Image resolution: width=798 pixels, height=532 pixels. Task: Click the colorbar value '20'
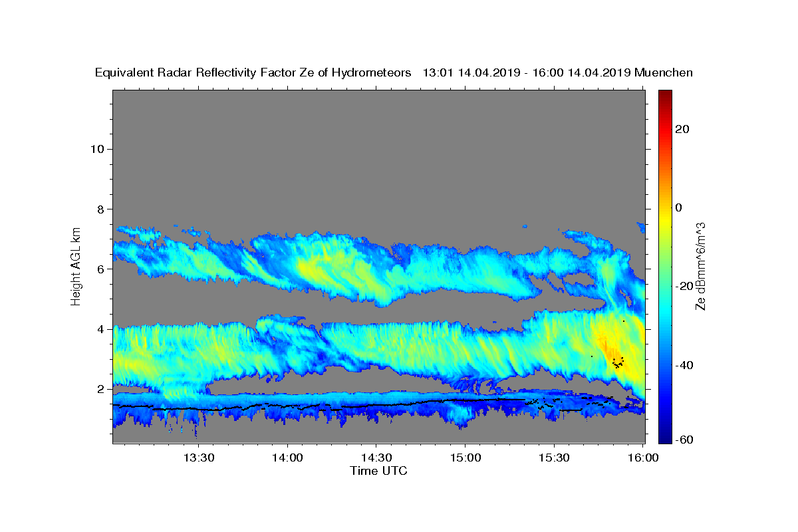[x=682, y=129]
